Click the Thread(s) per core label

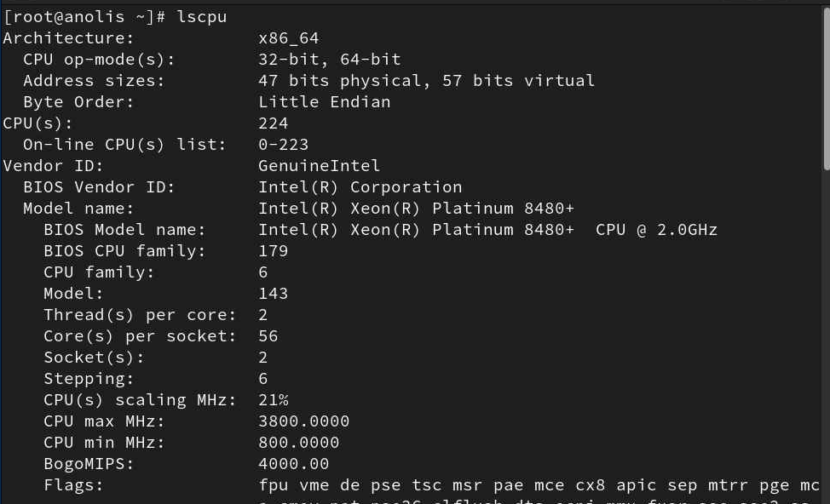(x=140, y=315)
